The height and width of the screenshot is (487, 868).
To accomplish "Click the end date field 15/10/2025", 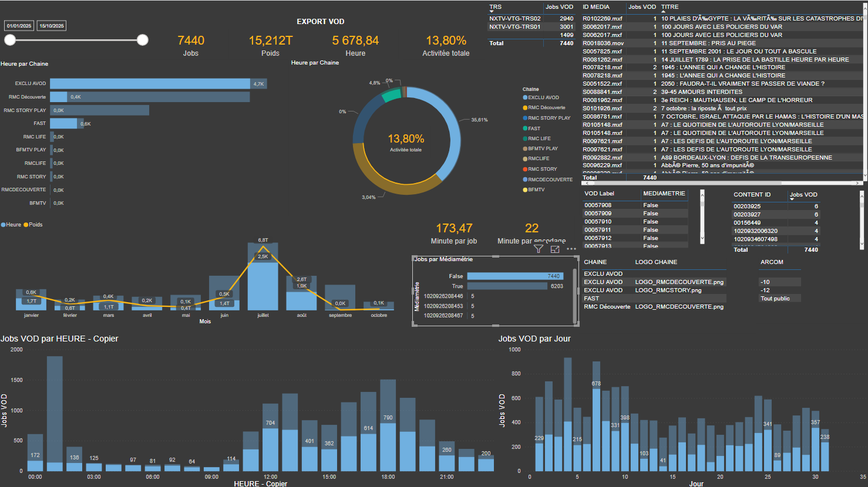I will (52, 26).
